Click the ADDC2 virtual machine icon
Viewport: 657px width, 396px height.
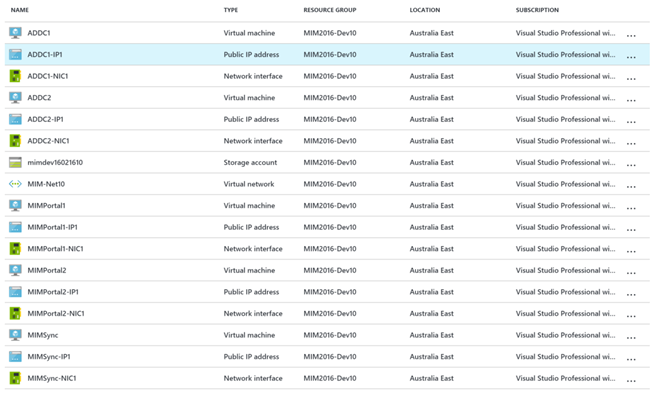[16, 98]
